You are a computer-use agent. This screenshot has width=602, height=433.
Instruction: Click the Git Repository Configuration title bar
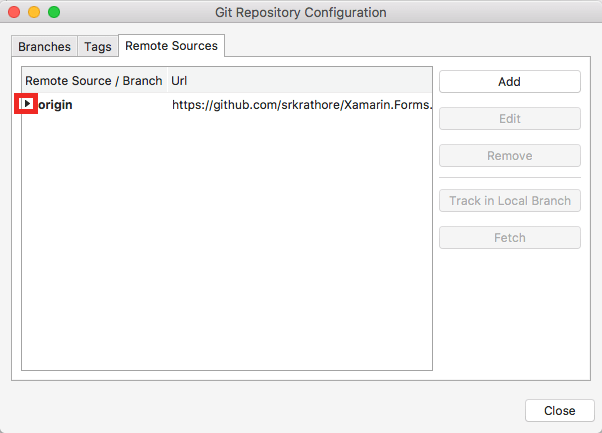(300, 13)
